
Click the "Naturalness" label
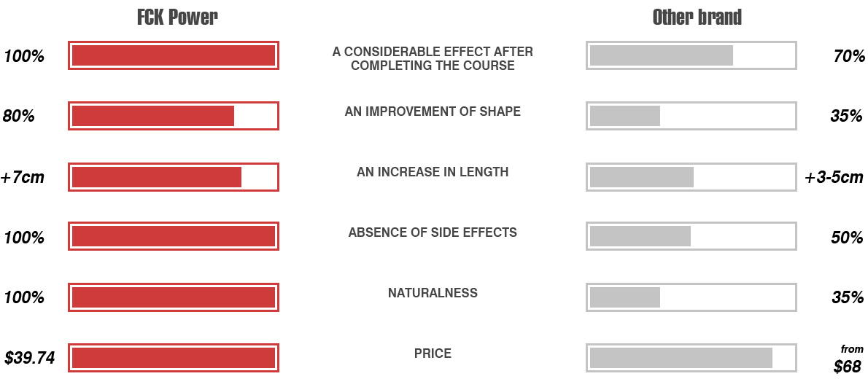(x=433, y=292)
